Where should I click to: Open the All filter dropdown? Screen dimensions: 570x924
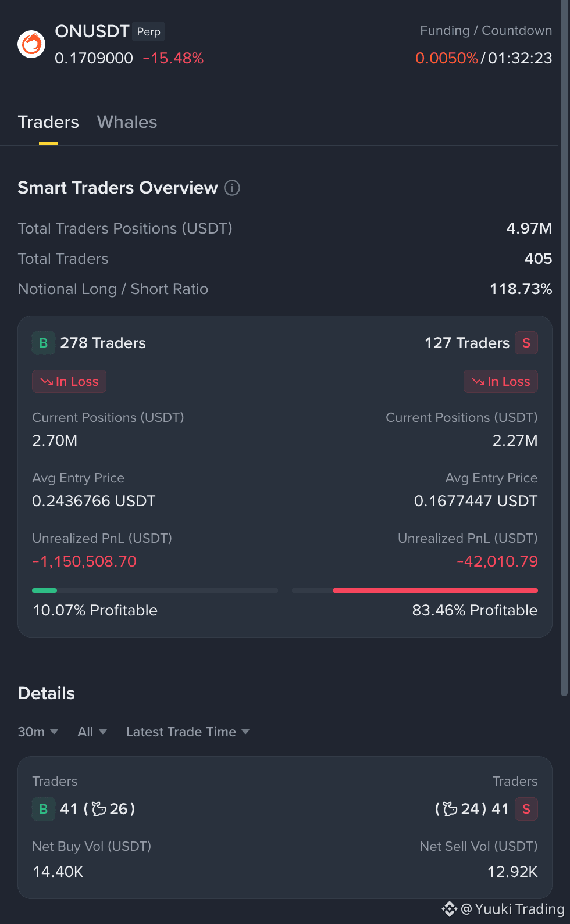pyautogui.click(x=92, y=732)
